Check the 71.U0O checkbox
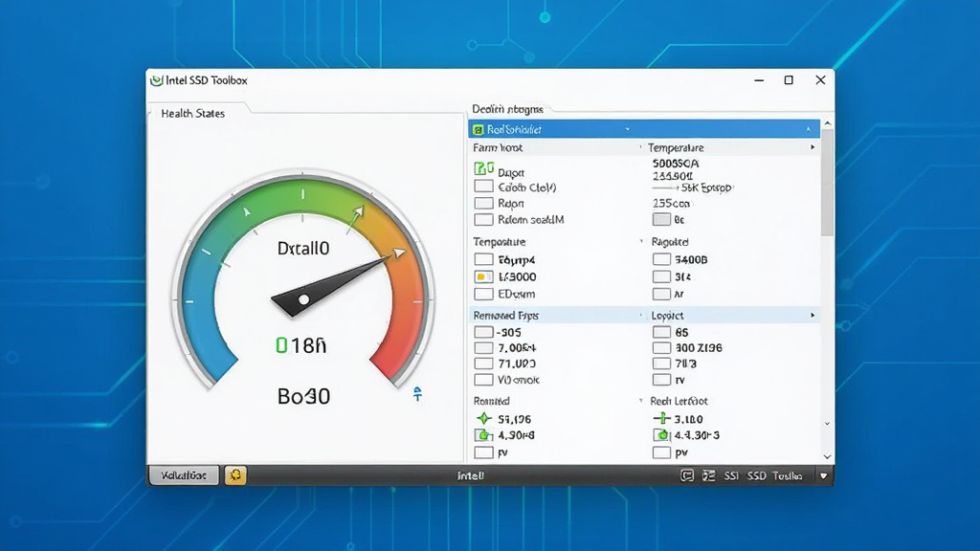This screenshot has height=551, width=980. point(483,364)
